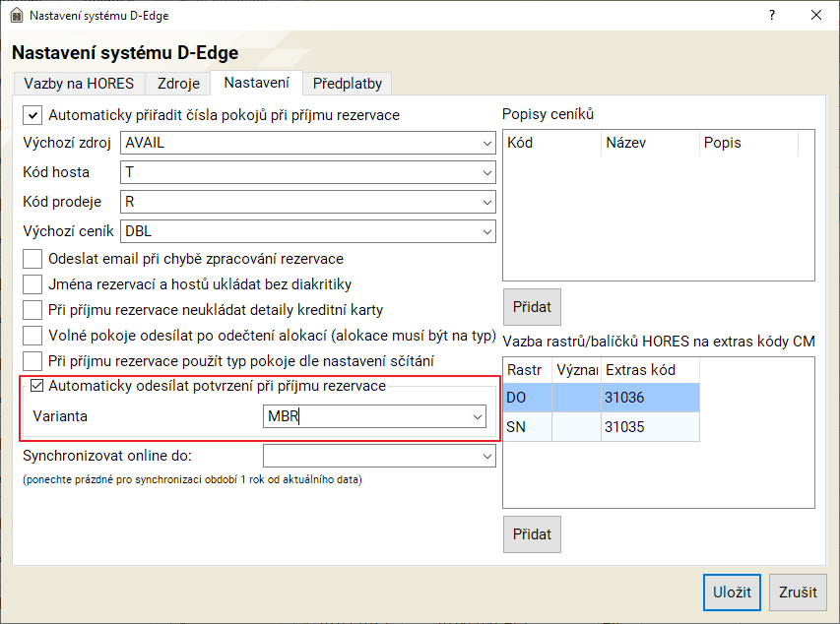
Task: Check Jména rezervací ukládat bez diakritiky
Action: click(x=33, y=284)
